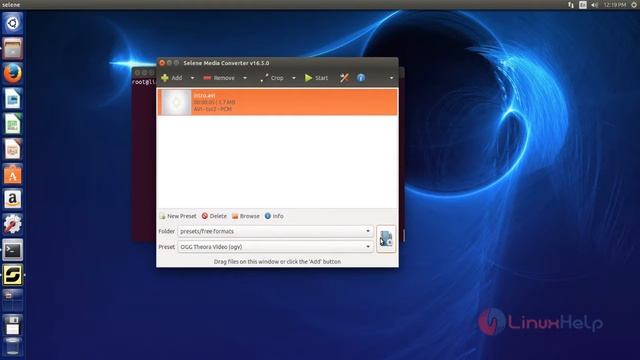The height and width of the screenshot is (360, 640).
Task: Open the Folder combo box presets/free formats
Action: pyautogui.click(x=276, y=231)
